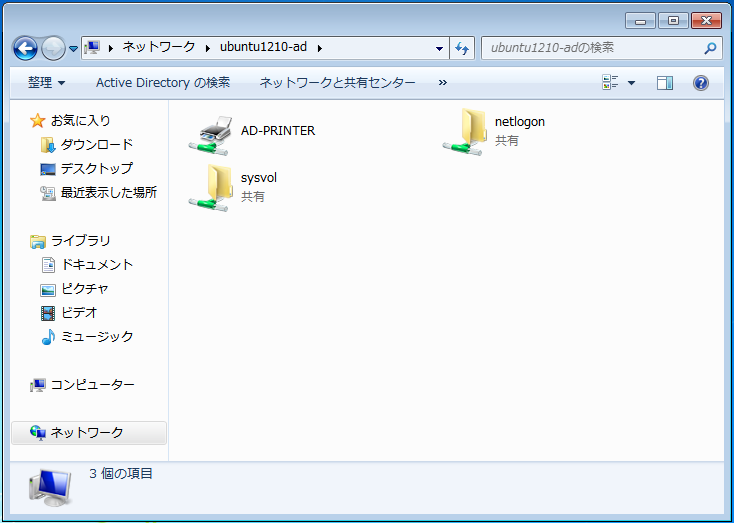Click the デスクトップ monitor icon
734x523 pixels.
[x=48, y=169]
